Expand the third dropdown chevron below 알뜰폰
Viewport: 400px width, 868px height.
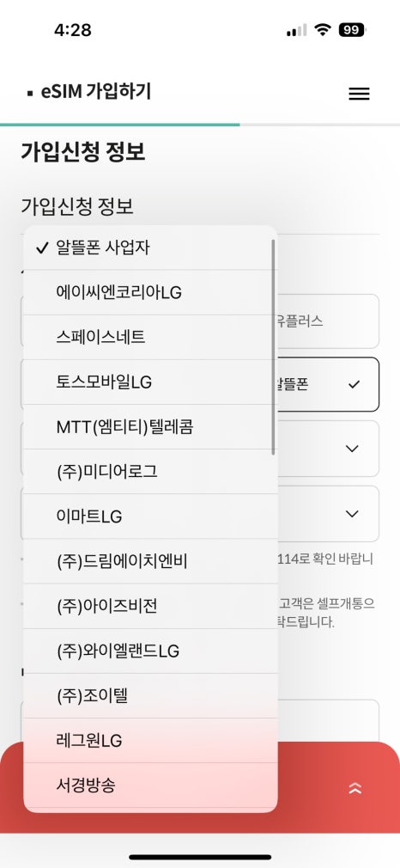(328, 449)
